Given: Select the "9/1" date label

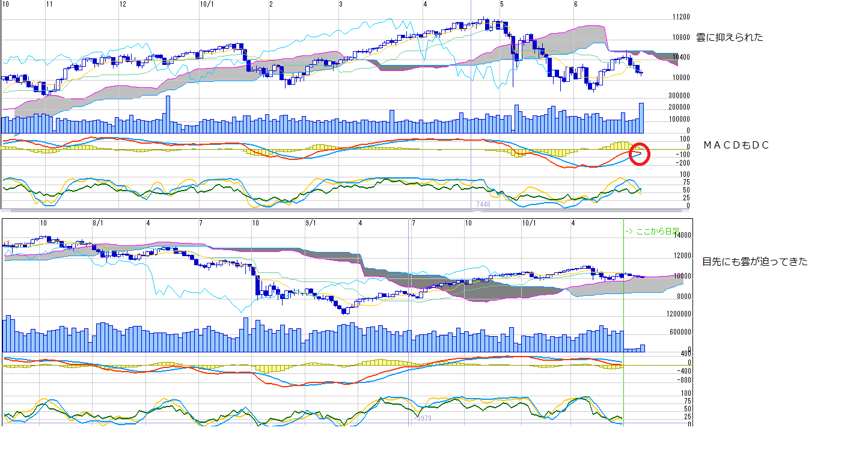Looking at the screenshot, I should pos(311,222).
